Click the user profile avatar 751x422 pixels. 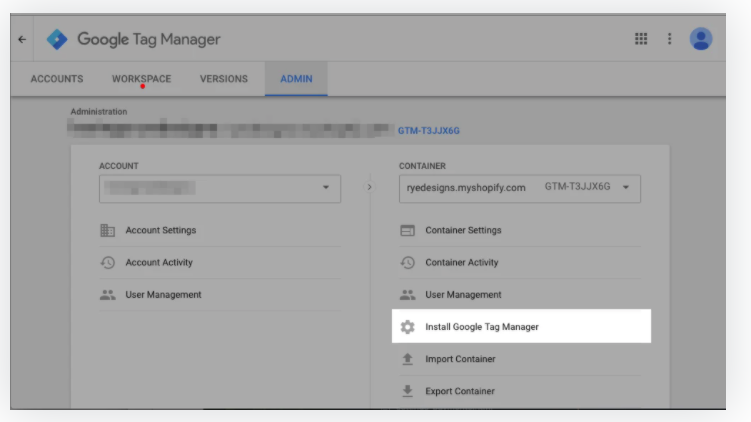pyautogui.click(x=701, y=39)
